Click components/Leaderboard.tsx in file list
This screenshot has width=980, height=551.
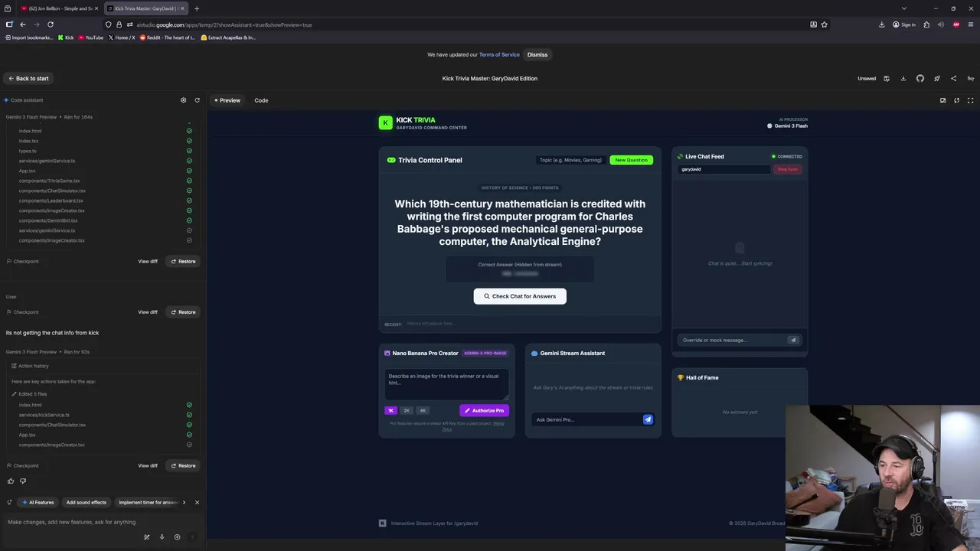point(51,201)
